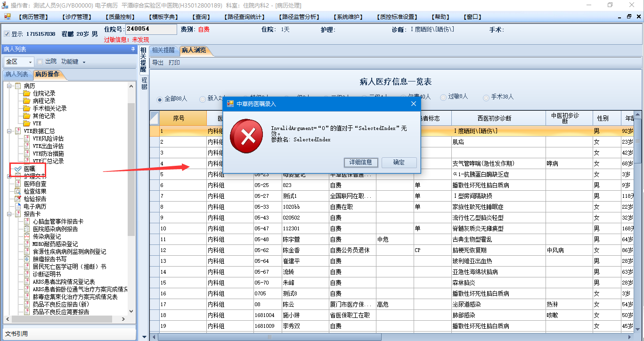This screenshot has width=644, height=341.
Task: Click the VTE出血评估 document icon
Action: point(27,146)
